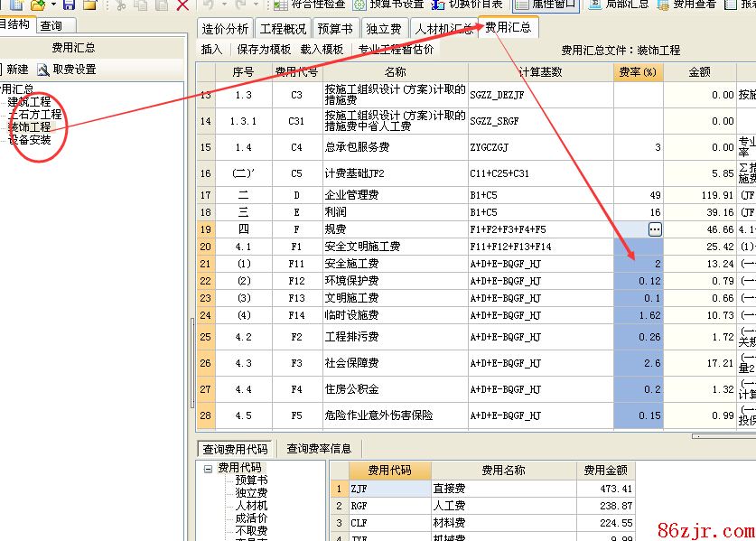Image resolution: width=756 pixels, height=541 pixels.
Task: Collapse the 费用代码 tree node
Action: click(208, 469)
